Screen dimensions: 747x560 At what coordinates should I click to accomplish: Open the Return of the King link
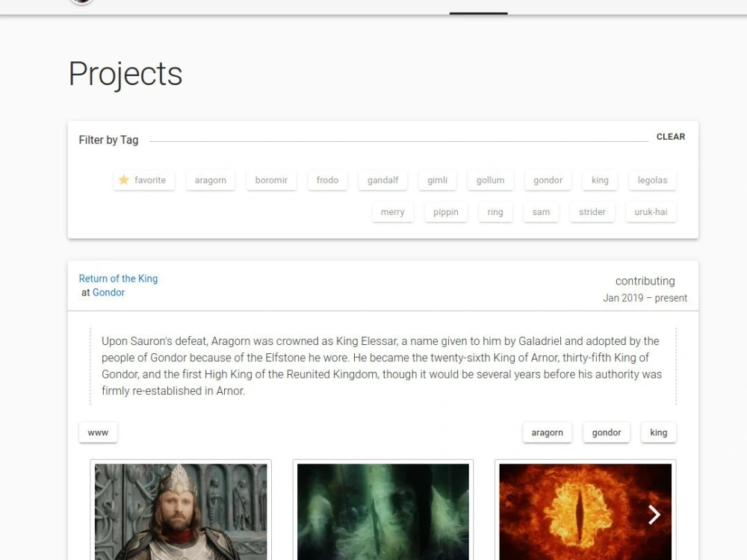click(x=118, y=279)
